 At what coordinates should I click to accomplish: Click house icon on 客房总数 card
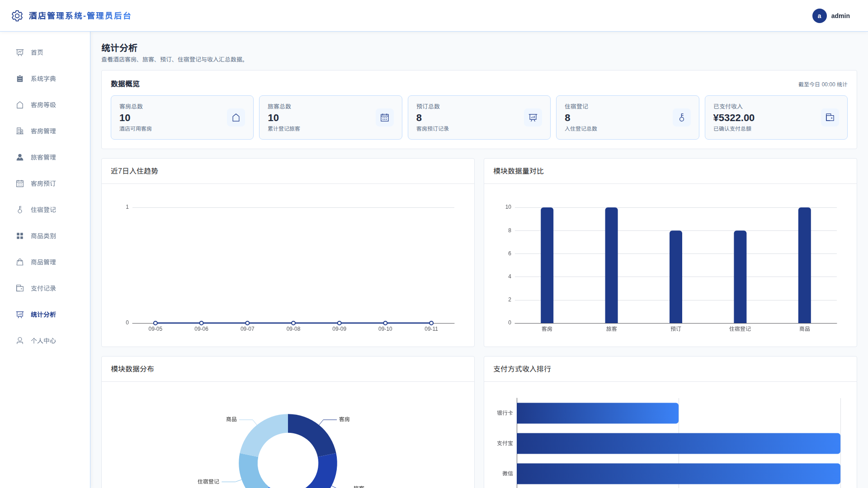click(x=236, y=117)
